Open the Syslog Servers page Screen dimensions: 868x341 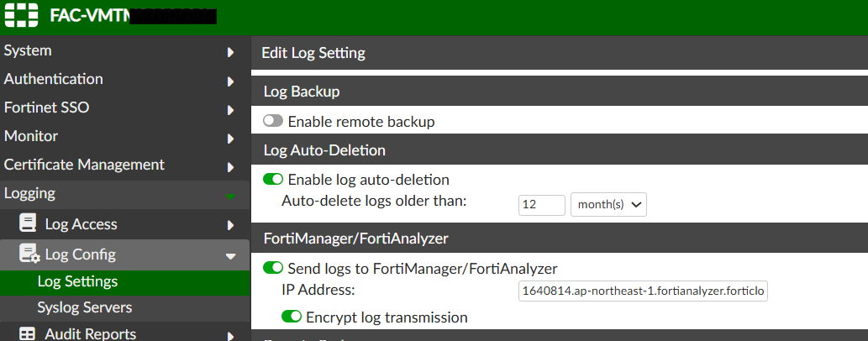point(124,307)
